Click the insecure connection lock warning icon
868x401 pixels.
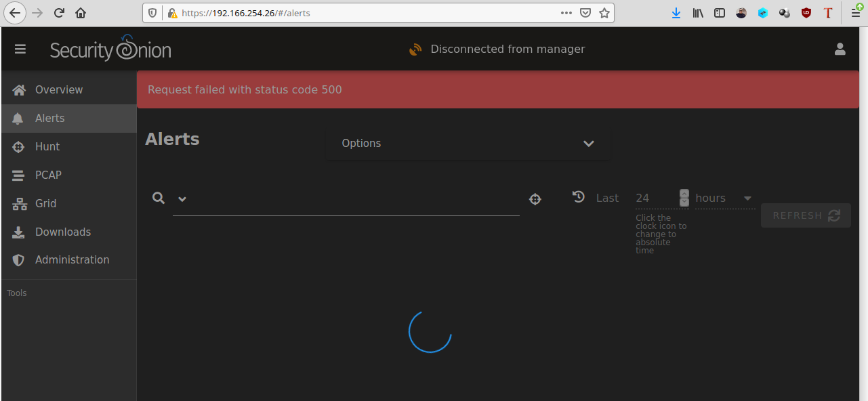(171, 13)
